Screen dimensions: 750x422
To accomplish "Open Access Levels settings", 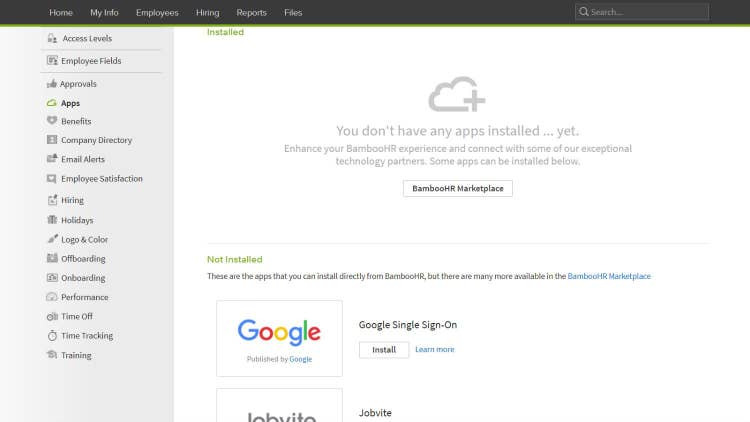I will [87, 38].
